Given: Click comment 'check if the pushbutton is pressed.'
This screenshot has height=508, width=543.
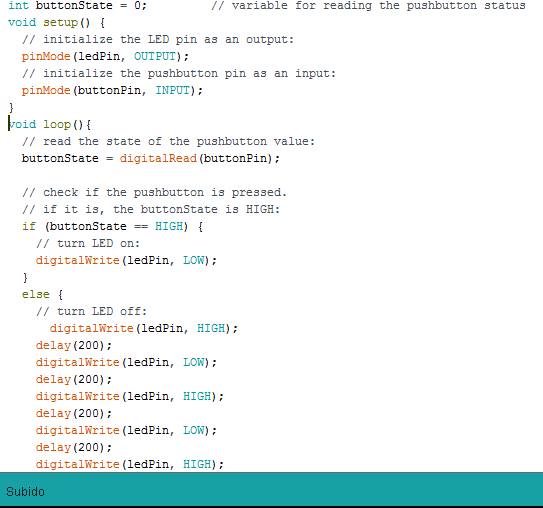Looking at the screenshot, I should point(154,192).
